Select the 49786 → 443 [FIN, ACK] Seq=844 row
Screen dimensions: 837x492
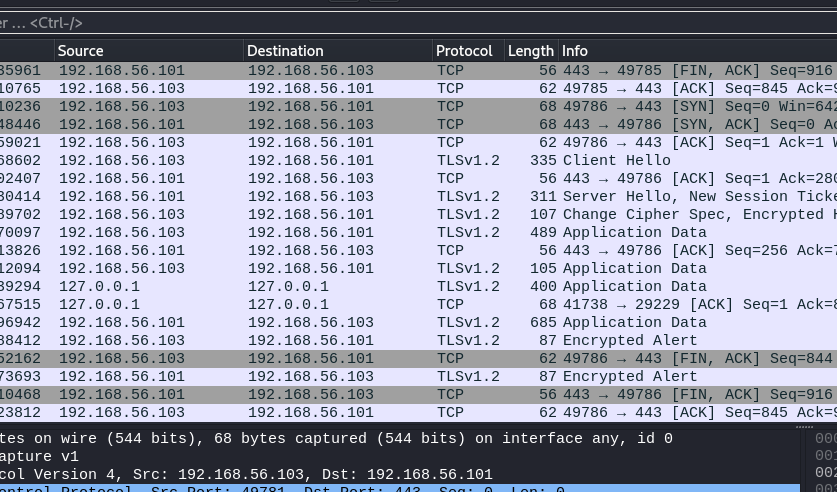[x=418, y=359]
